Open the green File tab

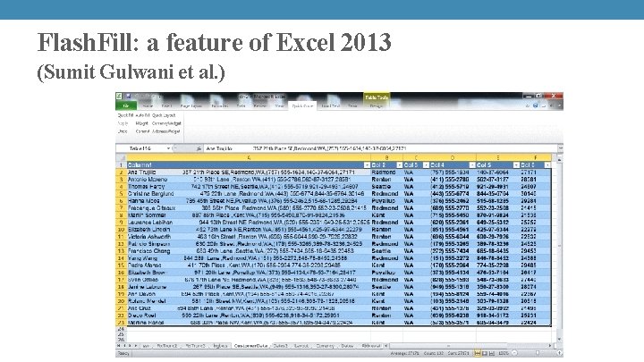(x=126, y=105)
